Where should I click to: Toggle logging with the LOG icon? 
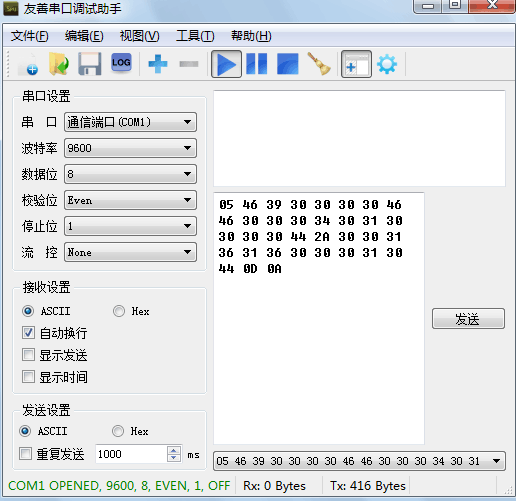[x=121, y=63]
